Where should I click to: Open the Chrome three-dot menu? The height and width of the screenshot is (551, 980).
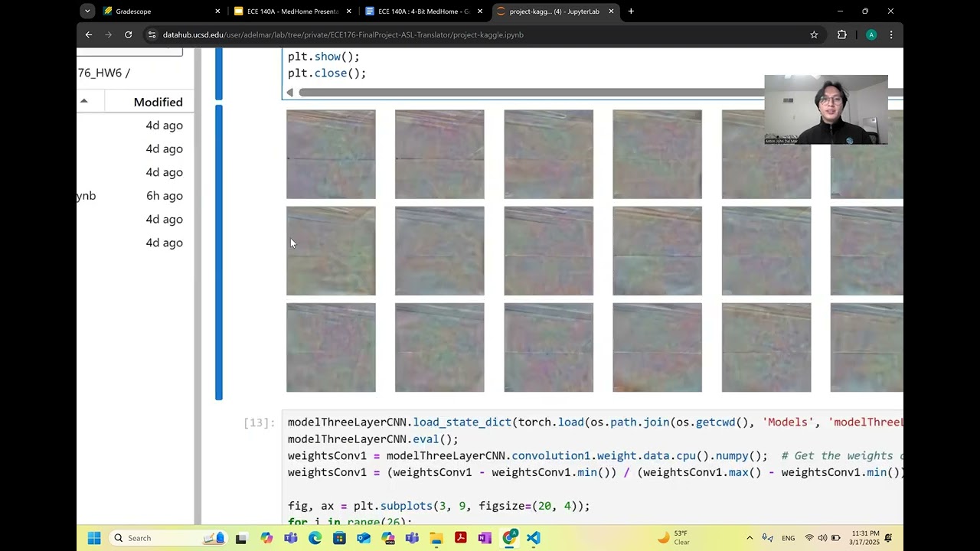point(891,34)
